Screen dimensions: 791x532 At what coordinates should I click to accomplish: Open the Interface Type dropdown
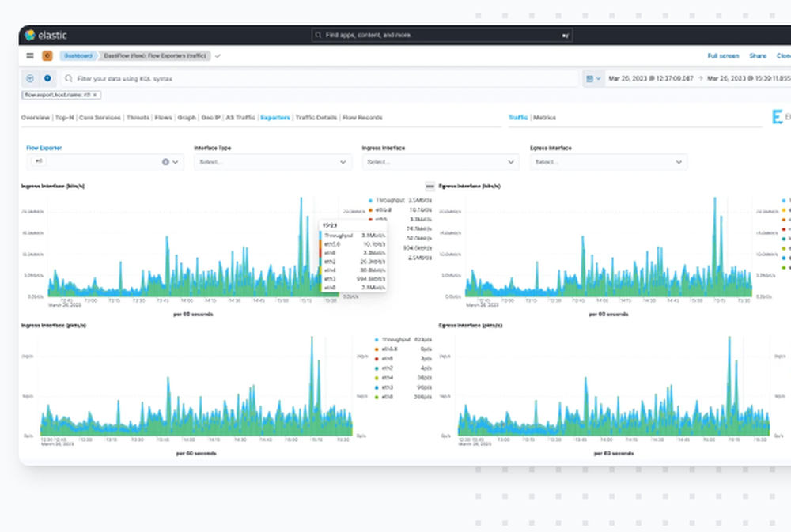coord(273,162)
